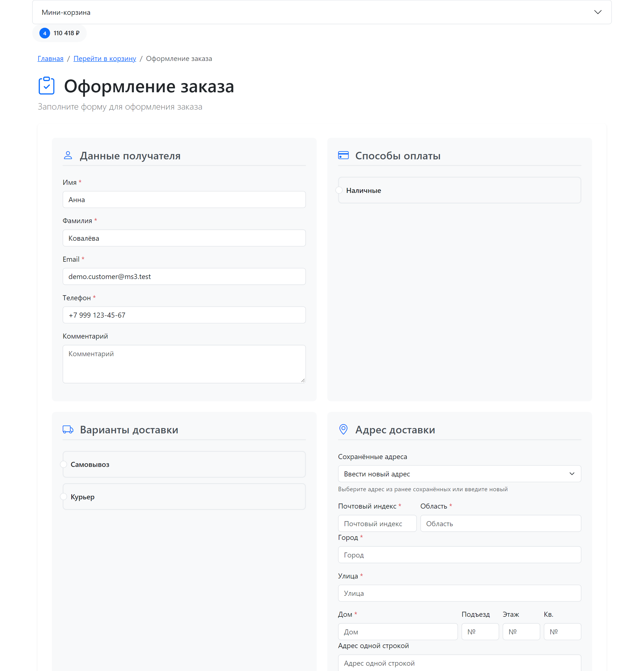This screenshot has height=671, width=644.
Task: Click the clipboard checkmark icon beside the page title
Action: 46,86
